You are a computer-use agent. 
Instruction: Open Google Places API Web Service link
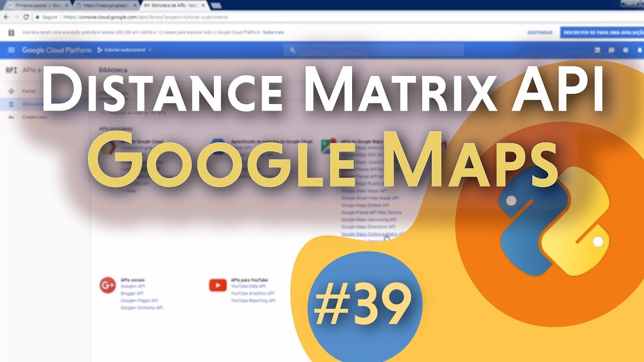point(371,212)
